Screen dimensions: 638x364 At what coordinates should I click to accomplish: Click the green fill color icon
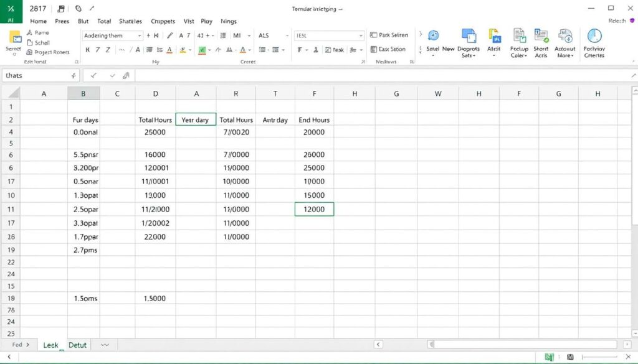(x=202, y=50)
